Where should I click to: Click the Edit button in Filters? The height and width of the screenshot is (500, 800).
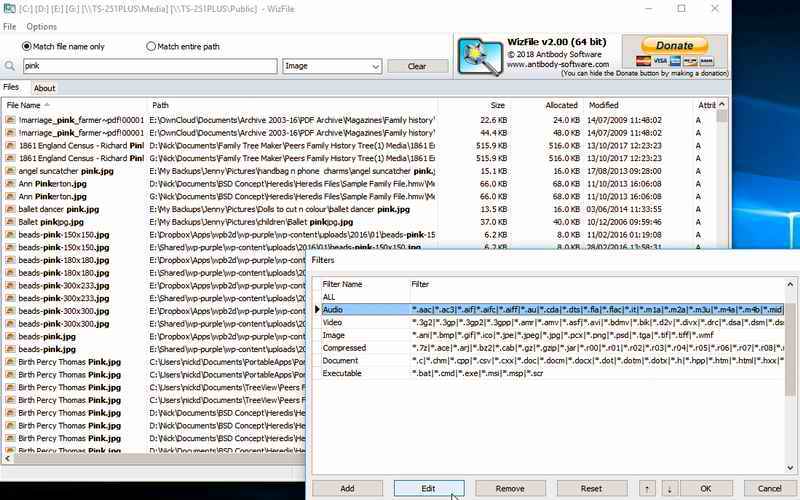point(428,488)
